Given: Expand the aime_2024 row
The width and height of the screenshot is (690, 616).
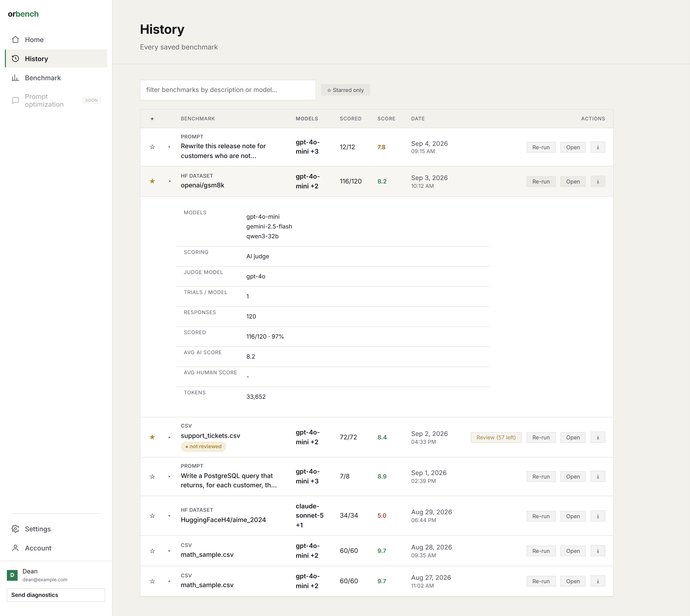Looking at the screenshot, I should coord(170,516).
